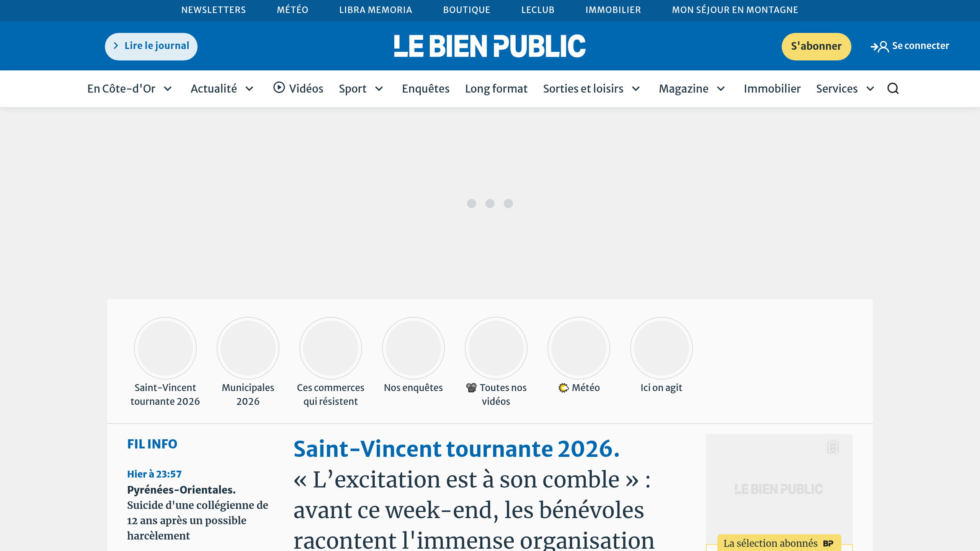The image size is (980, 551).
Task: Click the Lire le journal button
Action: point(151,46)
